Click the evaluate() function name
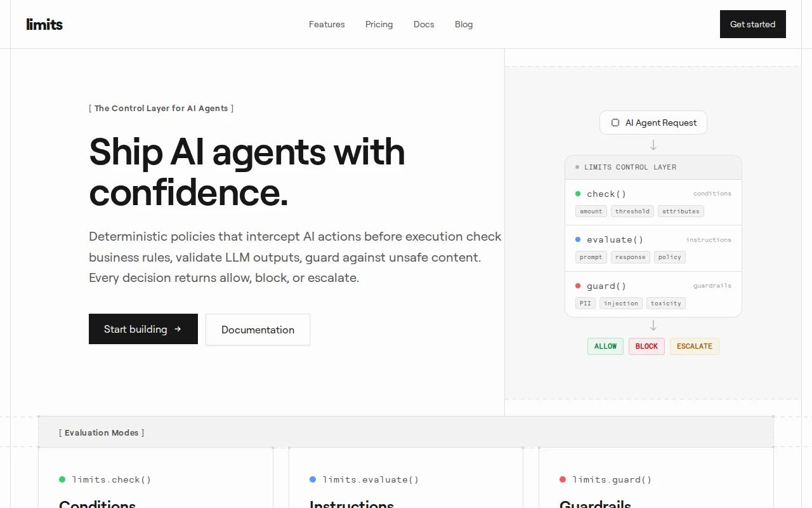The width and height of the screenshot is (812, 508). [615, 239]
